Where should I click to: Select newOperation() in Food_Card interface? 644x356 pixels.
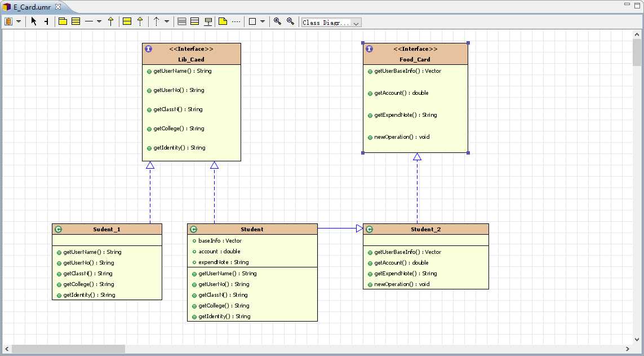399,137
